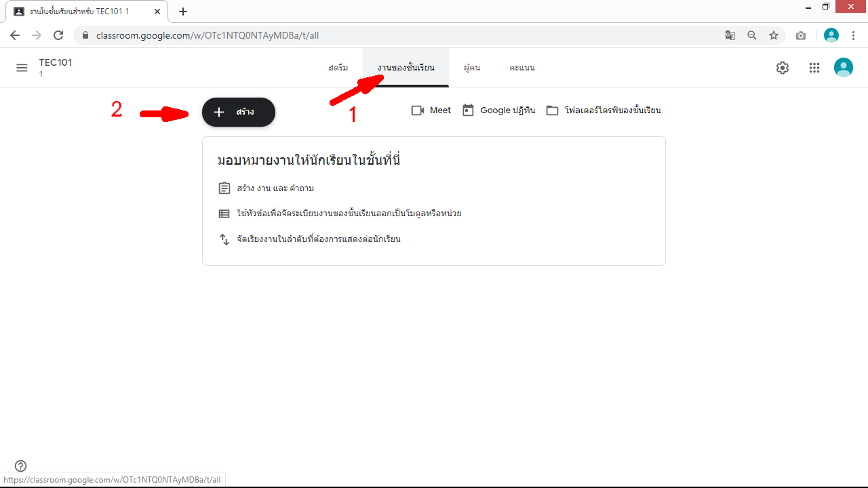Image resolution: width=868 pixels, height=488 pixels.
Task: Switch to the สตรีม (Stream) tab
Action: coord(338,68)
